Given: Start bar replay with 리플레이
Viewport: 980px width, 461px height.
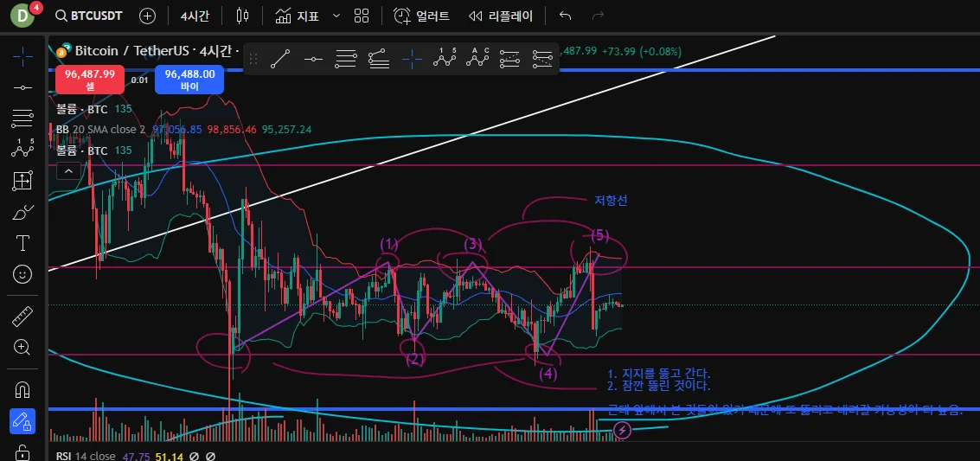Looking at the screenshot, I should coord(501,16).
